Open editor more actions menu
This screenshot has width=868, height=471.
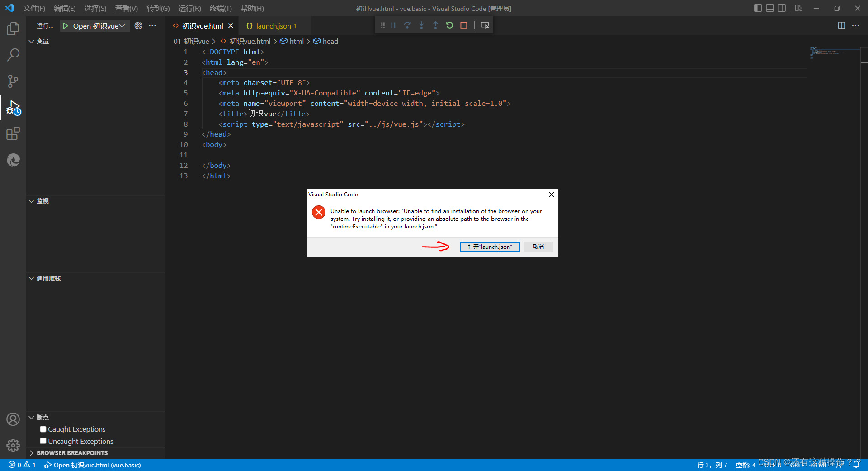855,25
